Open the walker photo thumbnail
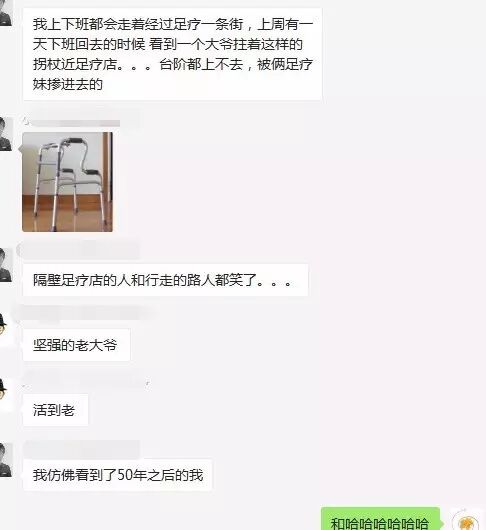The width and height of the screenshot is (486, 530). pyautogui.click(x=67, y=182)
